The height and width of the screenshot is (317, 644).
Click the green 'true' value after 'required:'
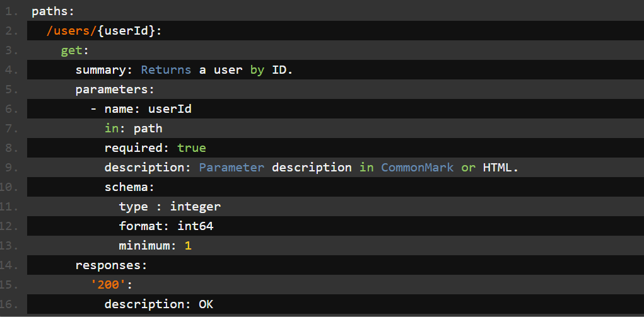coord(191,148)
